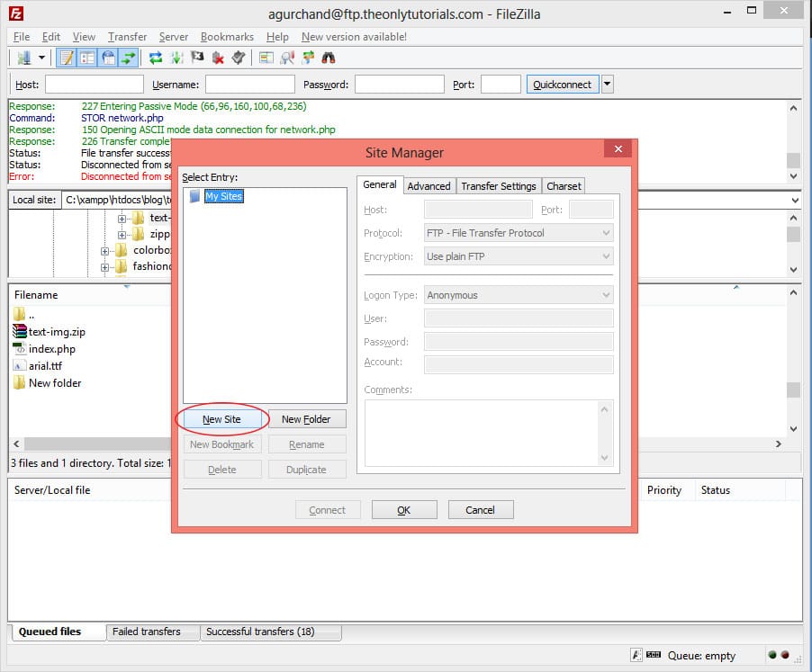
Task: Open the Protocol dropdown
Action: [519, 233]
